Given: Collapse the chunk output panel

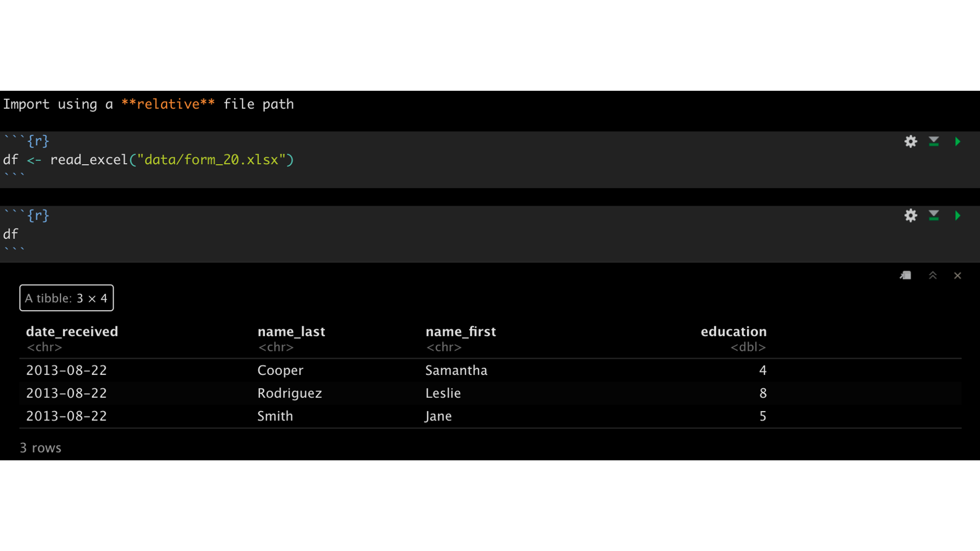Looking at the screenshot, I should (933, 275).
